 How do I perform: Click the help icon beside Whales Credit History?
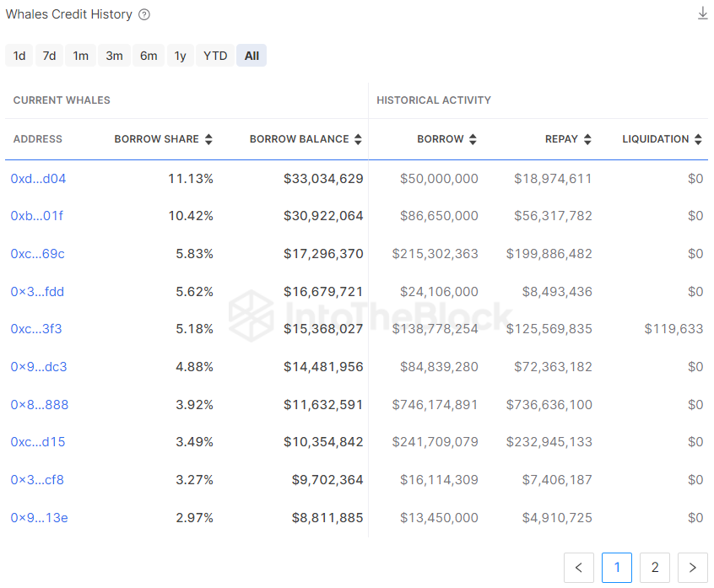pos(144,14)
